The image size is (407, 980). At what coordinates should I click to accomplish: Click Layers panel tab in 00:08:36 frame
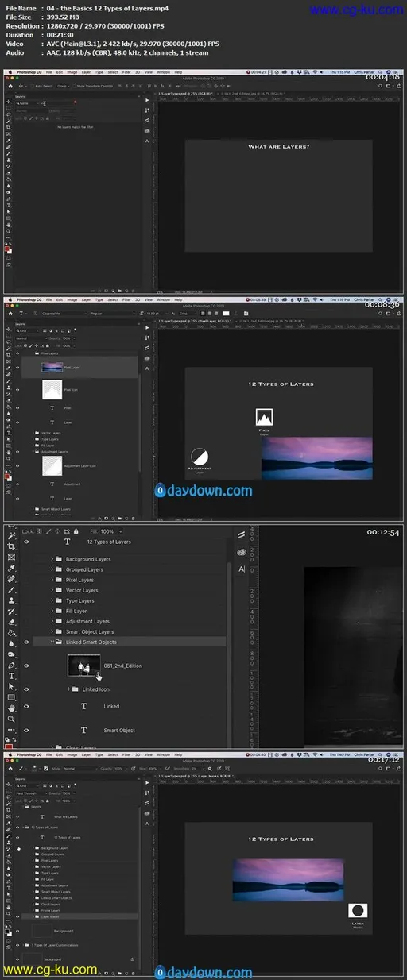[20, 324]
